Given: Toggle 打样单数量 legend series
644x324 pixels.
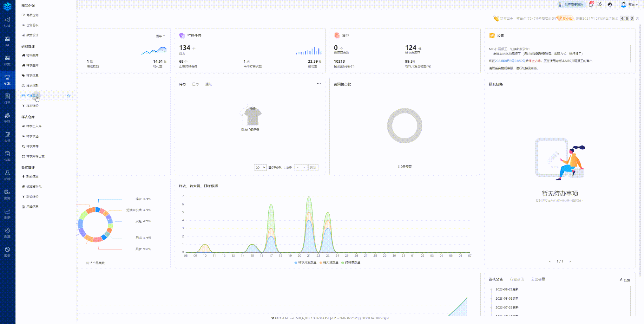Looking at the screenshot, I should coord(351,262).
